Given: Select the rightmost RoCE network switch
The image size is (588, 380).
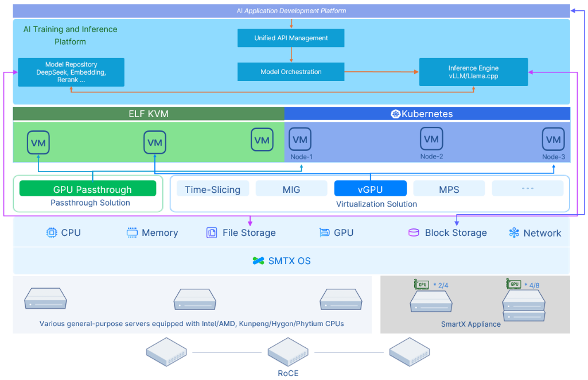Looking at the screenshot, I should pos(410,352).
